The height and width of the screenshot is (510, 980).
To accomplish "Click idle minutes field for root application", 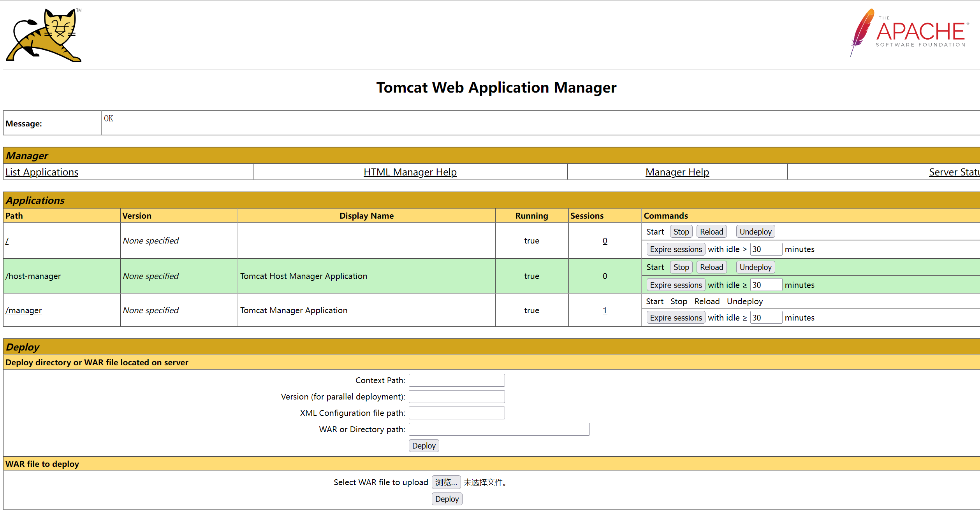I will coord(765,249).
